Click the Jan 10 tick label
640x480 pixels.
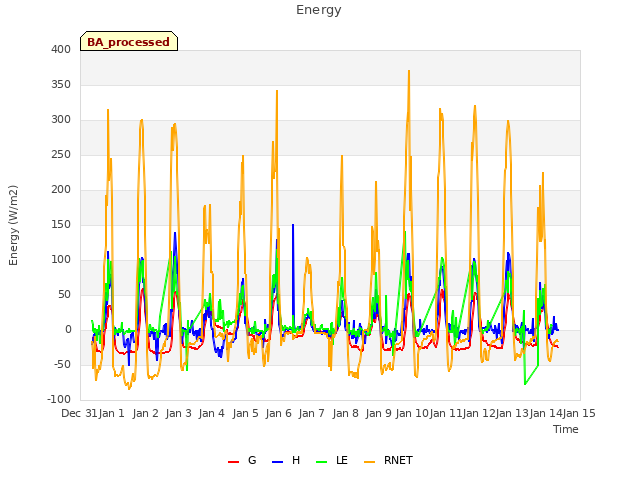coord(412,413)
